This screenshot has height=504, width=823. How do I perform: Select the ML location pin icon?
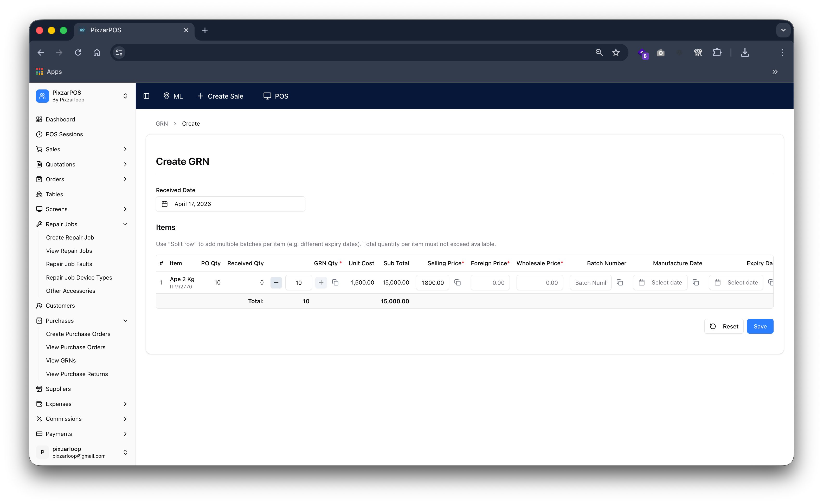pyautogui.click(x=167, y=96)
